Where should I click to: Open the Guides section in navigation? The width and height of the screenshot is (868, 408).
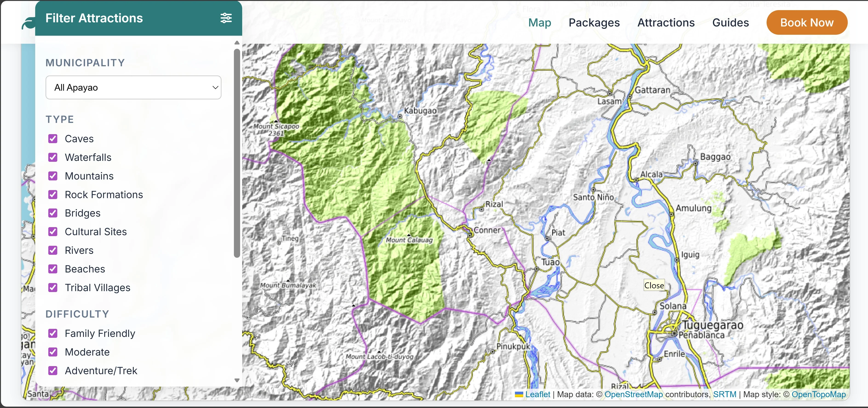coord(730,22)
